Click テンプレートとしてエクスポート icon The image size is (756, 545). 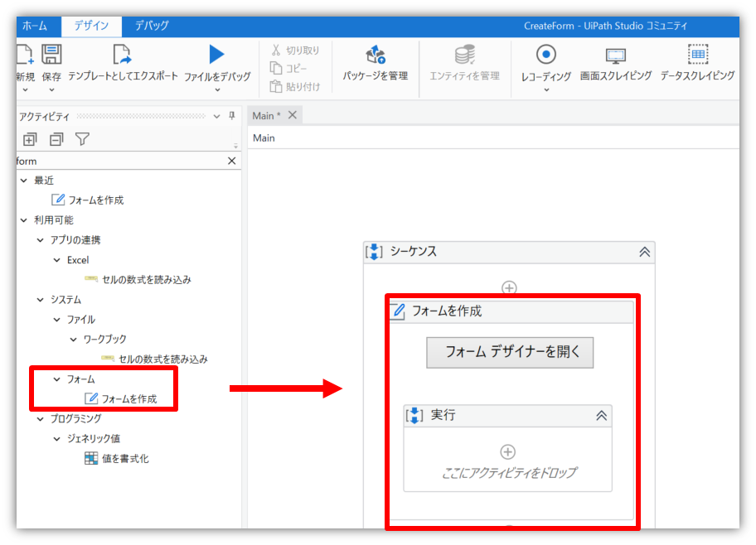123,55
